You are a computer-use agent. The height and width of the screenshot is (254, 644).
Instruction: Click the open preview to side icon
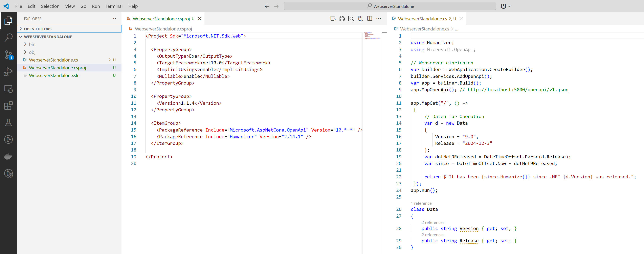[333, 19]
